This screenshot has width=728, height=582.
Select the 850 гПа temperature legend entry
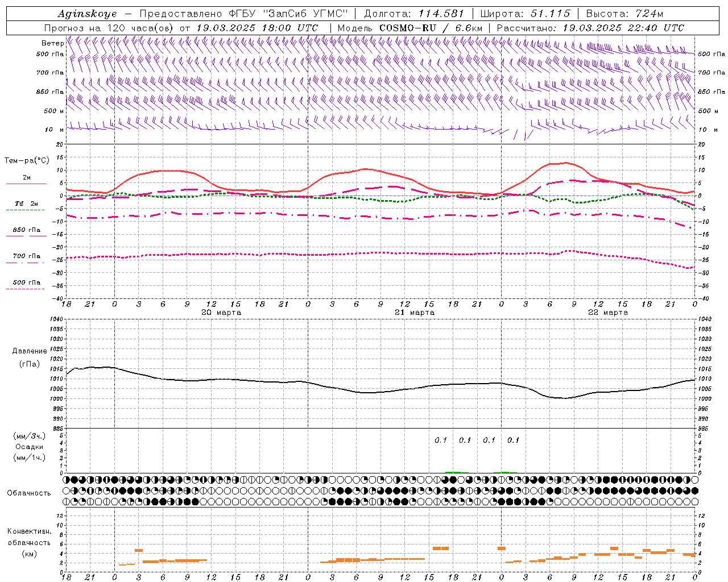[27, 230]
